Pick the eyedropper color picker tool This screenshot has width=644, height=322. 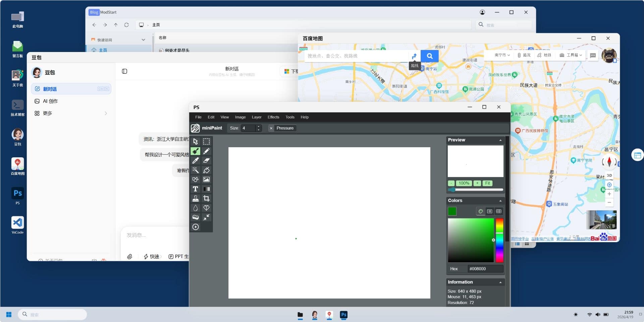coord(195,161)
